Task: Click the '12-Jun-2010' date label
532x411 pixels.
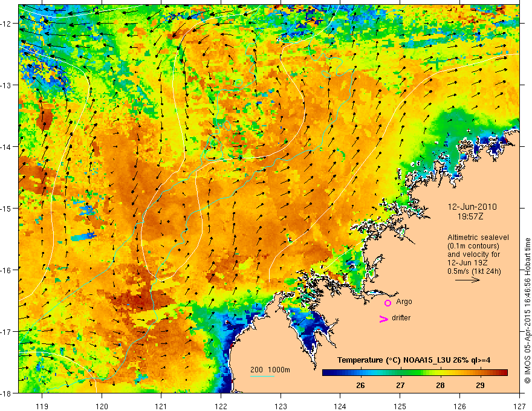Action: [x=472, y=207]
